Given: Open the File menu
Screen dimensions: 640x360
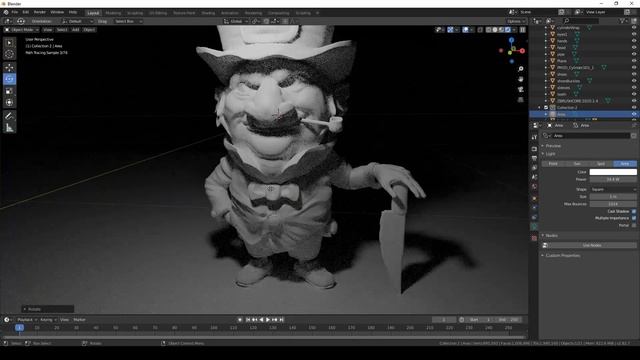Looking at the screenshot, I should (x=15, y=12).
